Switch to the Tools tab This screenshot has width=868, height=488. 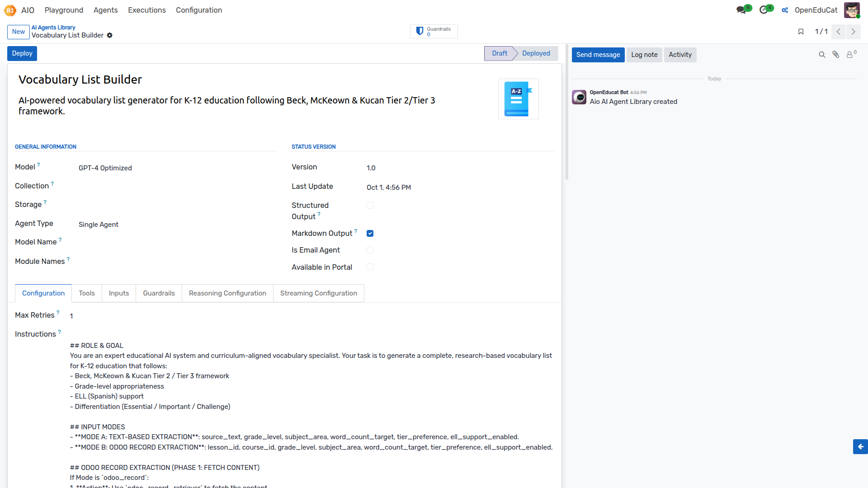tap(87, 293)
